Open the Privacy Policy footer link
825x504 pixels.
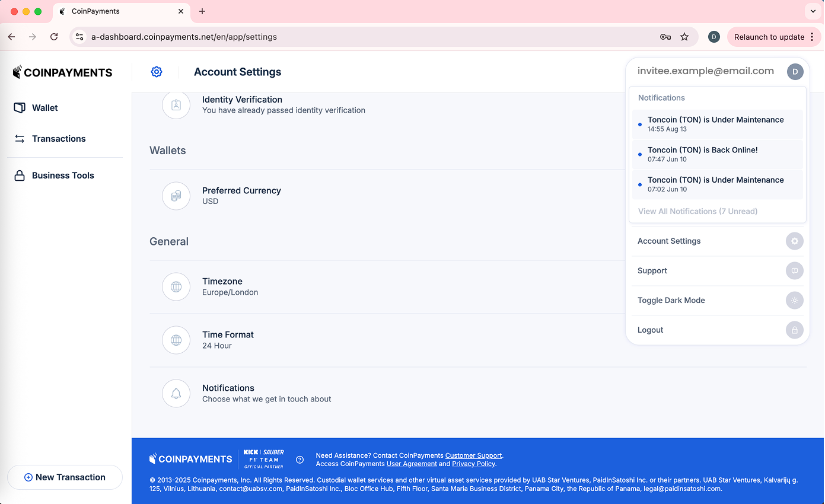click(473, 464)
